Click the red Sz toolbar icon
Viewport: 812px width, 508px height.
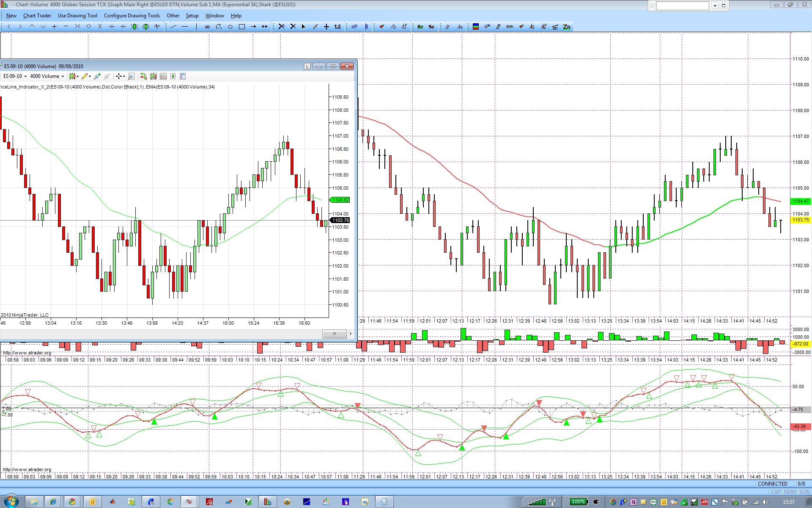431,27
